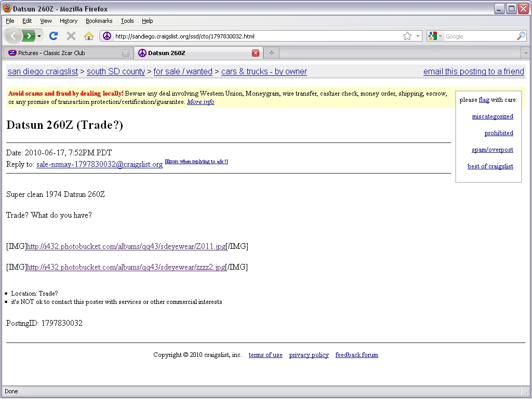Click the Location: Trade? bullet text
Image resolution: width=532 pixels, height=399 pixels.
click(x=35, y=294)
